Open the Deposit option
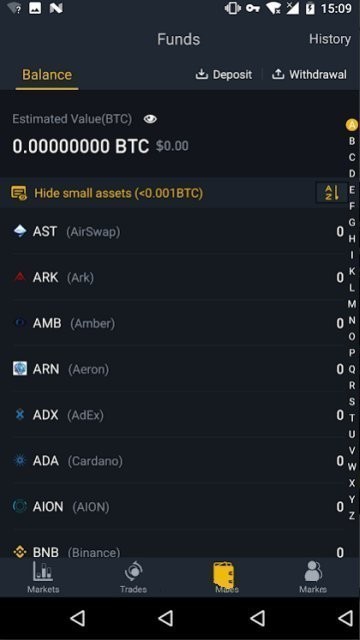The image size is (360, 640). coord(224,75)
